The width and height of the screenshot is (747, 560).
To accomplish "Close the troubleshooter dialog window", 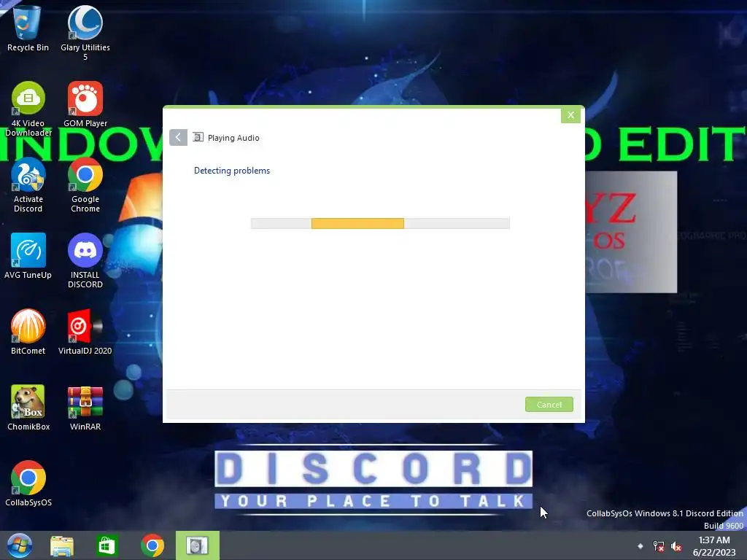I will coord(570,114).
